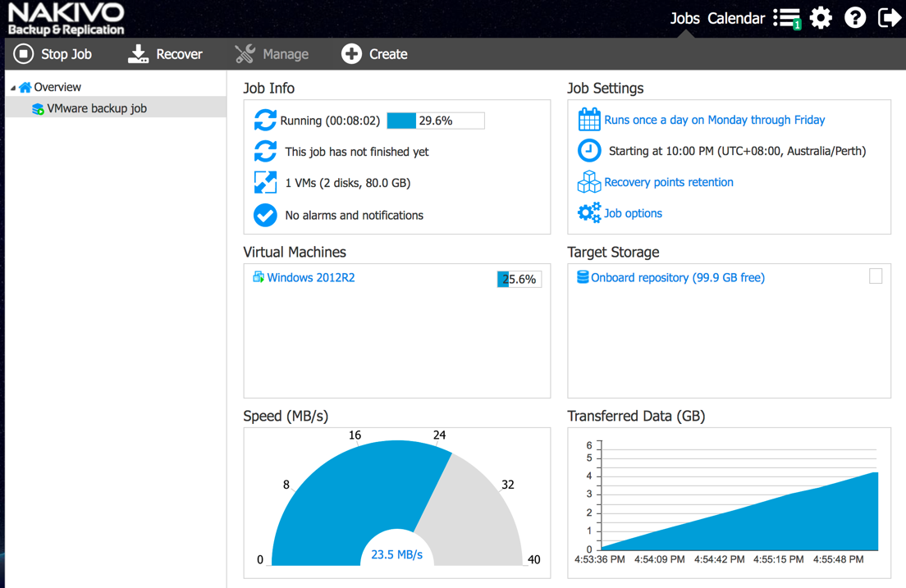
Task: Click the 'Running (00:08:02)' status text
Action: (330, 121)
